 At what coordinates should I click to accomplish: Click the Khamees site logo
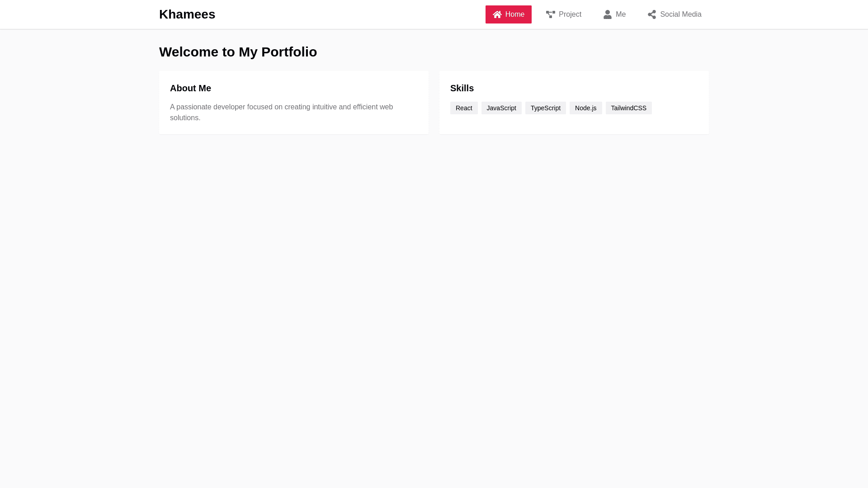187,14
